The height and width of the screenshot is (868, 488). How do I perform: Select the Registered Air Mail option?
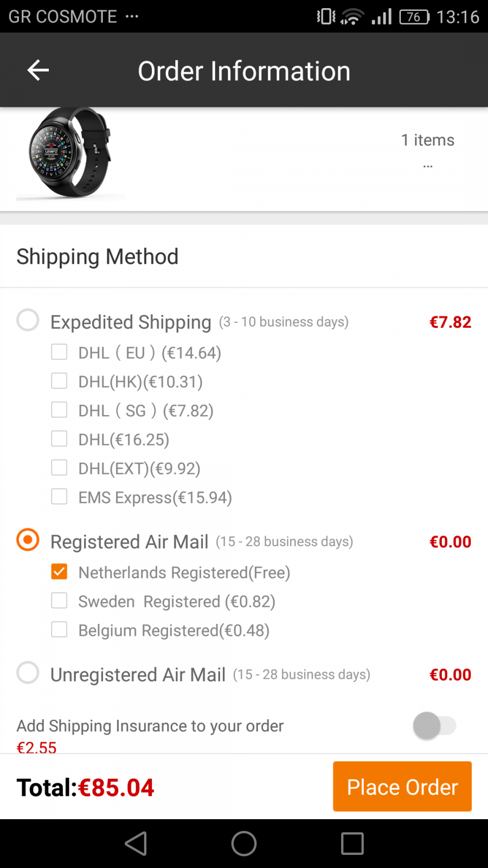pos(28,540)
